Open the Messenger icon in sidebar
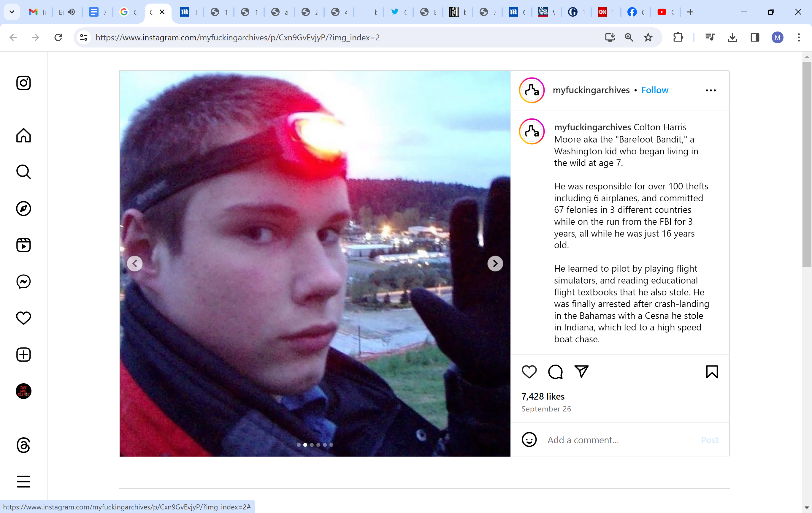 23,281
